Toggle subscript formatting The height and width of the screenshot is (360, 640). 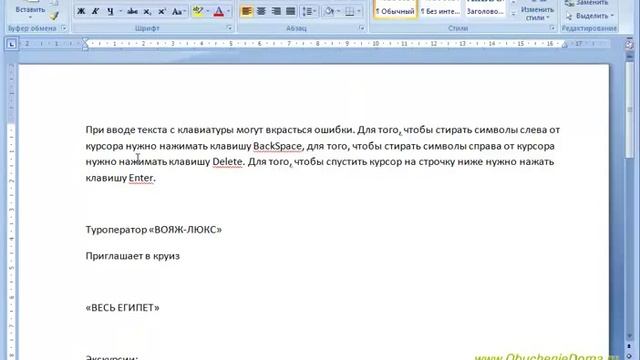tap(147, 11)
